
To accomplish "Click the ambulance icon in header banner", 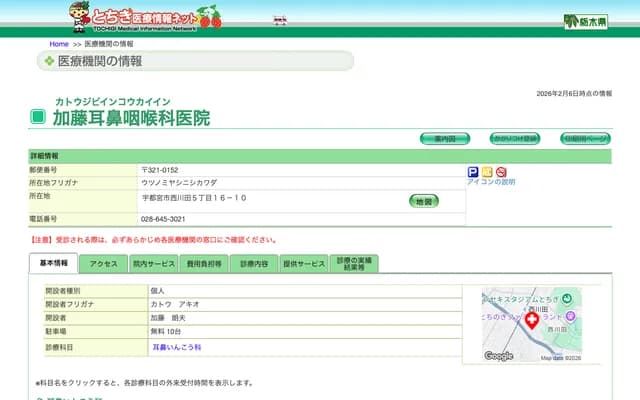I will pyautogui.click(x=281, y=20).
